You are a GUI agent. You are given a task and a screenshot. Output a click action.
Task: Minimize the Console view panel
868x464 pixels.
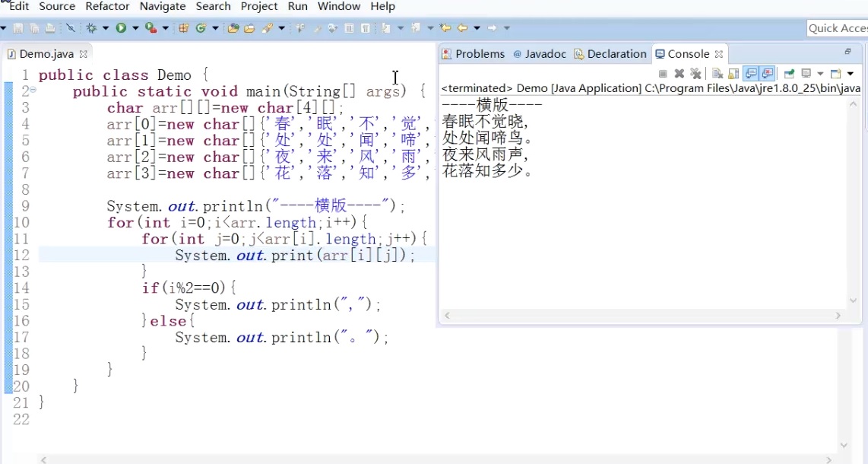847,52
